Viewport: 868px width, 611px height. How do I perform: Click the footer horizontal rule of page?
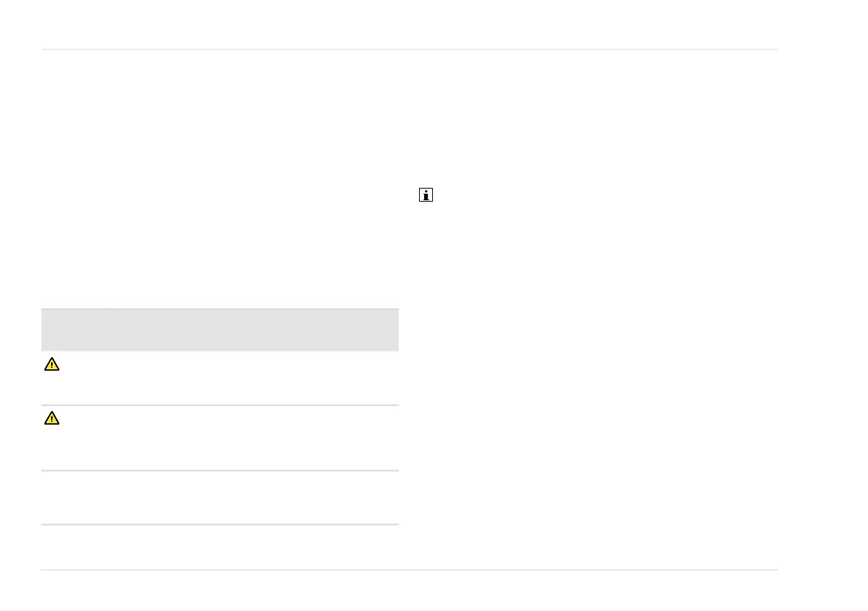click(x=409, y=569)
